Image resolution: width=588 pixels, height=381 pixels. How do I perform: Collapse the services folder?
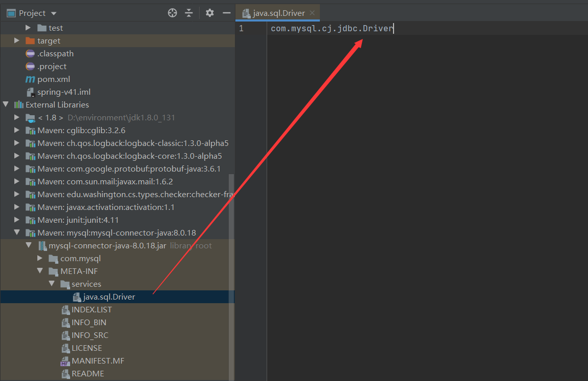click(52, 283)
